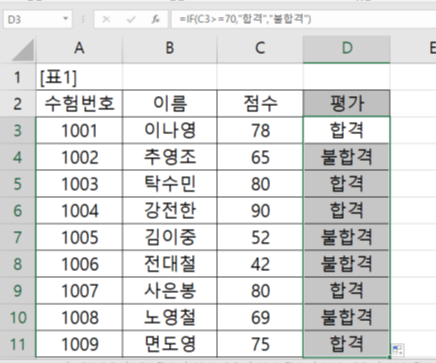Select the cell with 이나영
Viewport: 436px width, 363px height.
pyautogui.click(x=170, y=130)
